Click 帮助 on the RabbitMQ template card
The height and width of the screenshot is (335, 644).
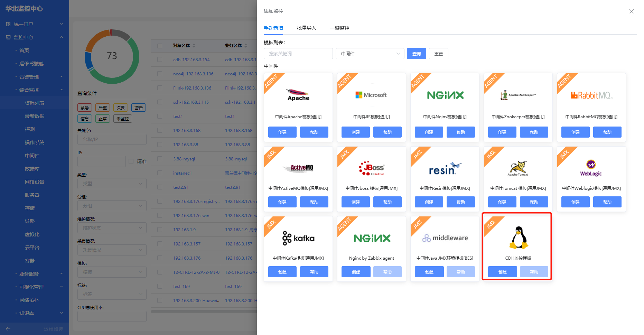point(607,132)
